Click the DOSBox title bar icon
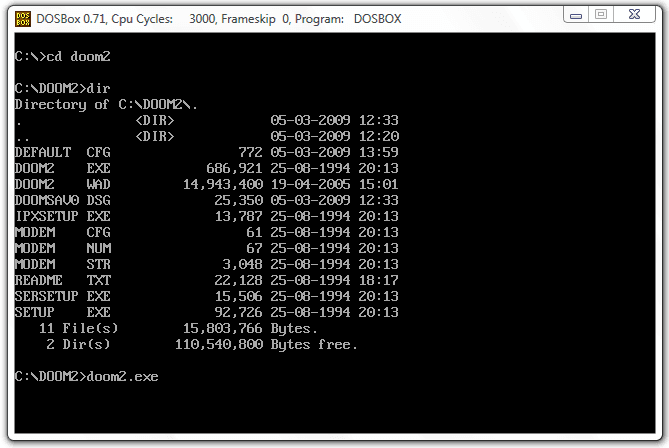 (x=23, y=19)
